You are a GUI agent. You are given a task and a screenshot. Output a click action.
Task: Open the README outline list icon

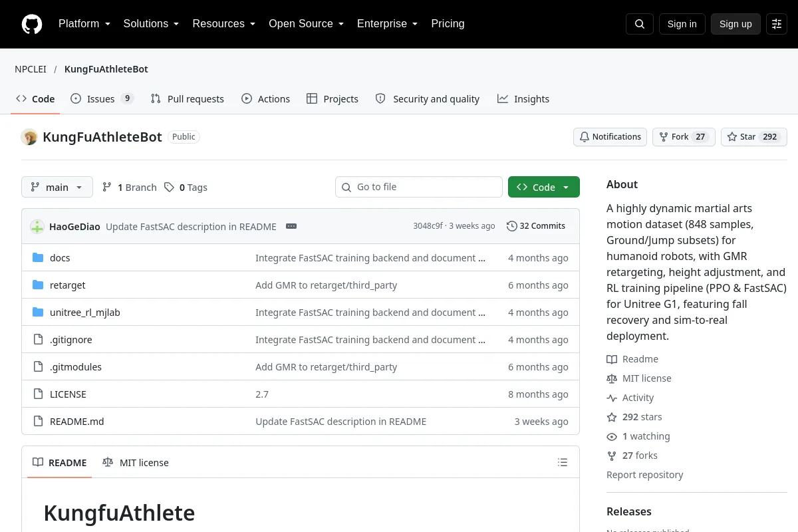563,462
